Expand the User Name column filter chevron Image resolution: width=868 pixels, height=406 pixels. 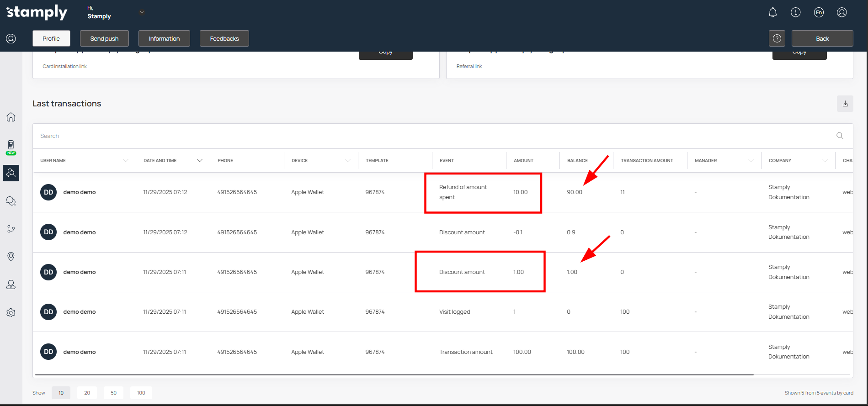click(126, 160)
